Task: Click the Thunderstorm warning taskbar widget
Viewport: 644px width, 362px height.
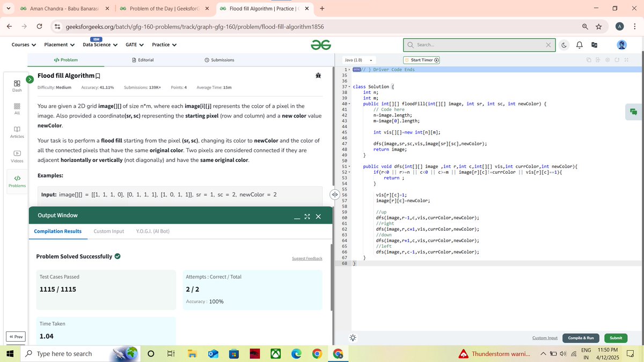Action: coord(494,353)
